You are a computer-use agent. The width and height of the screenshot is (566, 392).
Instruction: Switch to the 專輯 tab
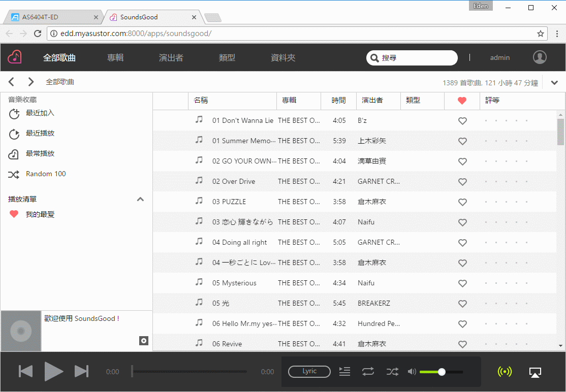pos(115,58)
